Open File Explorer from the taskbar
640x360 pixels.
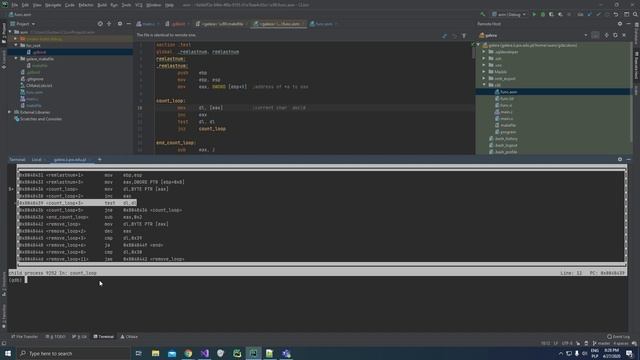(x=155, y=353)
